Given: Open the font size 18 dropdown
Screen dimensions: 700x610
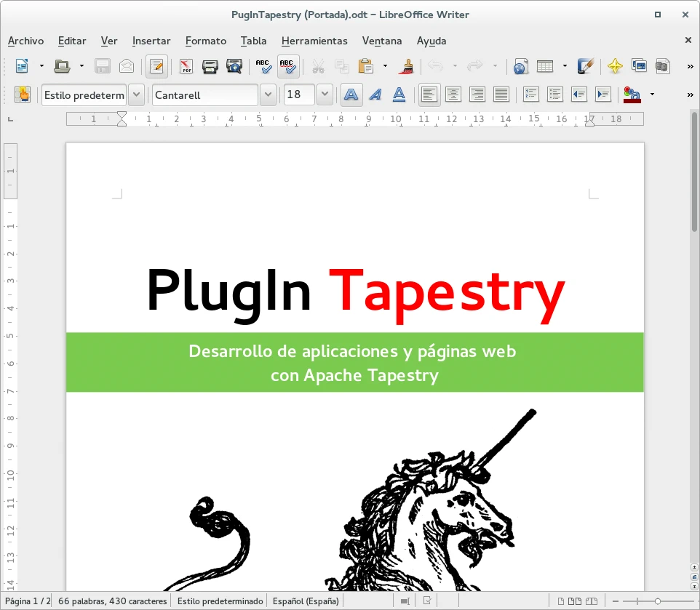Looking at the screenshot, I should (325, 95).
